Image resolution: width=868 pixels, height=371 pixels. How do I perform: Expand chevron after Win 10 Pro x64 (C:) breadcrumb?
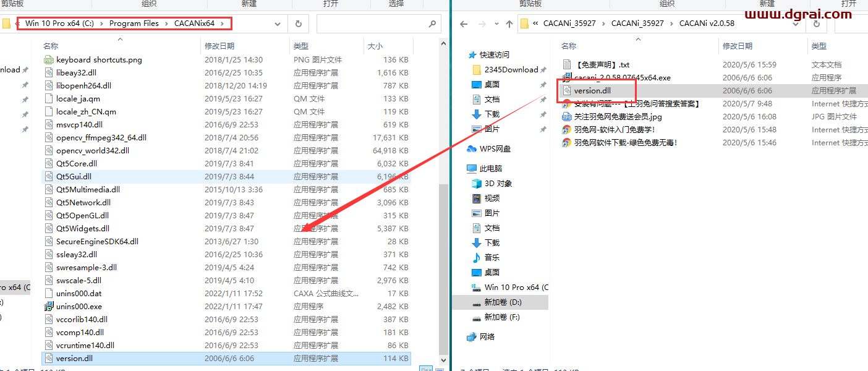[102, 23]
